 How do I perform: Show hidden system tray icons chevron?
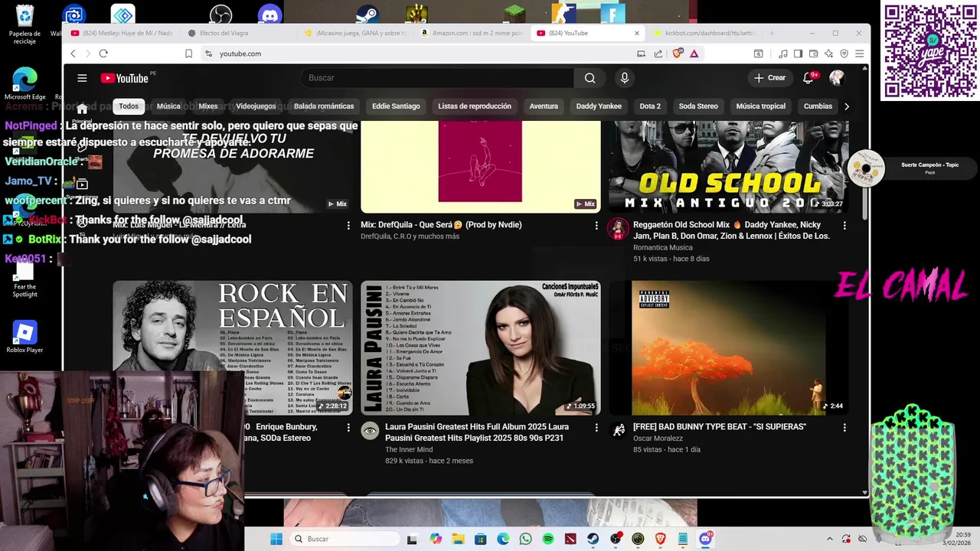pyautogui.click(x=829, y=539)
